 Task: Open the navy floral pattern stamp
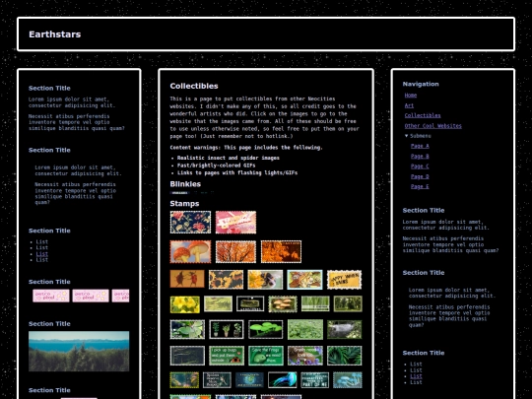[190, 223]
